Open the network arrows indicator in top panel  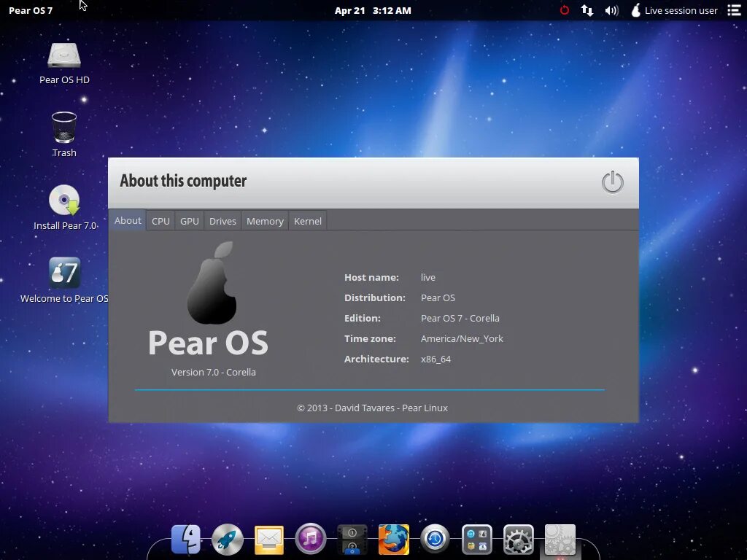587,10
